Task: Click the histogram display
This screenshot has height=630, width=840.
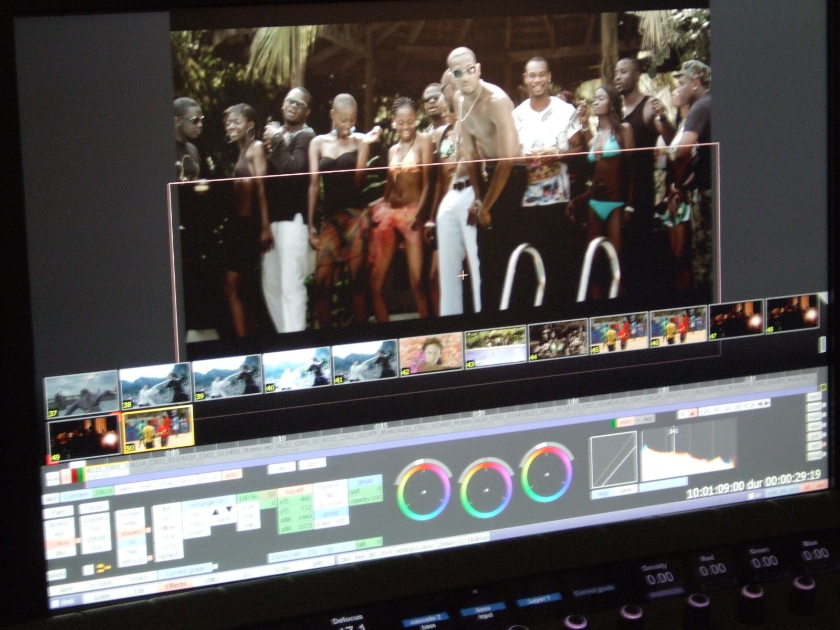Action: 688,450
